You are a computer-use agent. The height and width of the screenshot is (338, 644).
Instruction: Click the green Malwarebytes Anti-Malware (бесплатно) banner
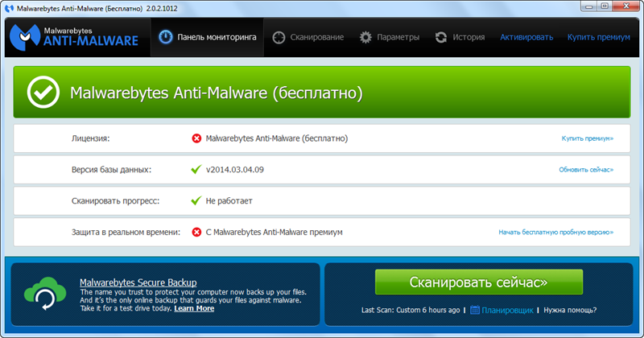[321, 92]
